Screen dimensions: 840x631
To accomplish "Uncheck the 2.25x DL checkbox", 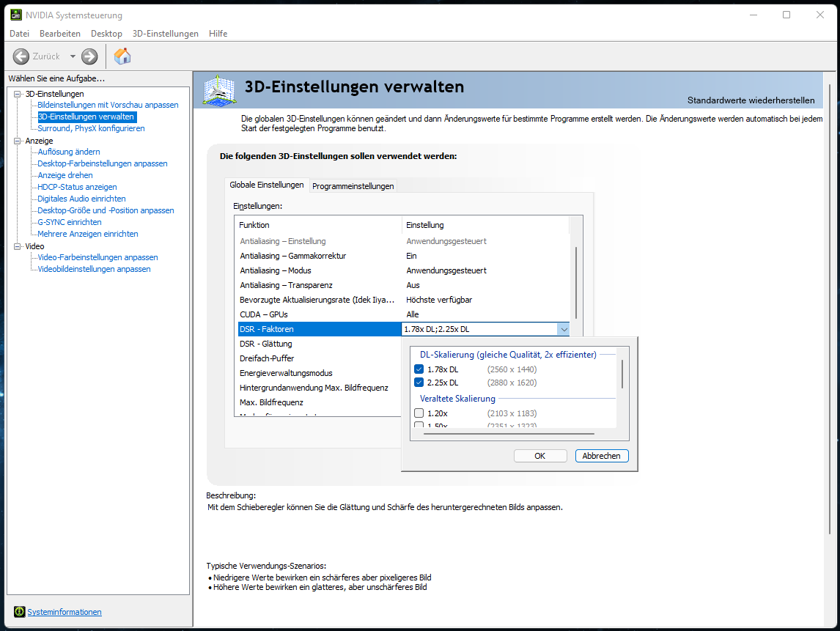I will 419,383.
